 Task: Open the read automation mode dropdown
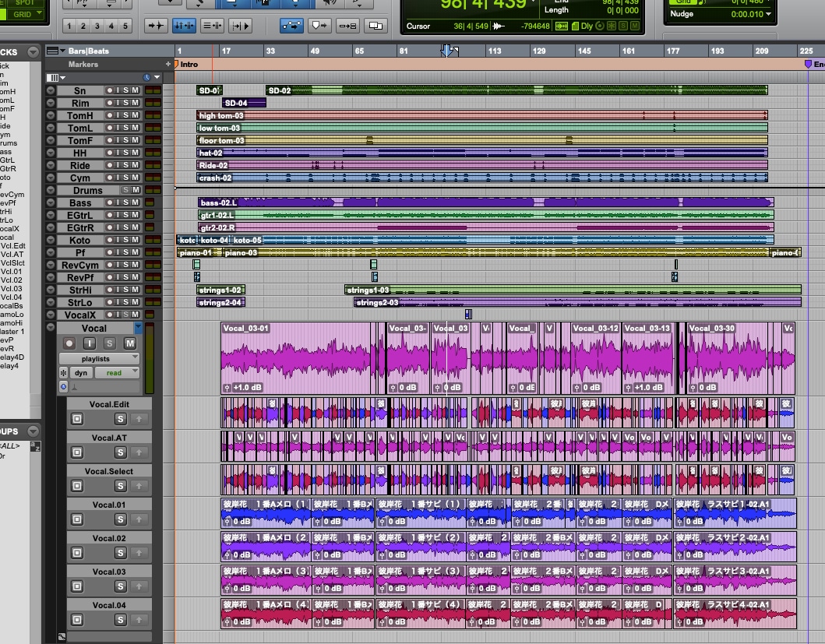(x=118, y=372)
